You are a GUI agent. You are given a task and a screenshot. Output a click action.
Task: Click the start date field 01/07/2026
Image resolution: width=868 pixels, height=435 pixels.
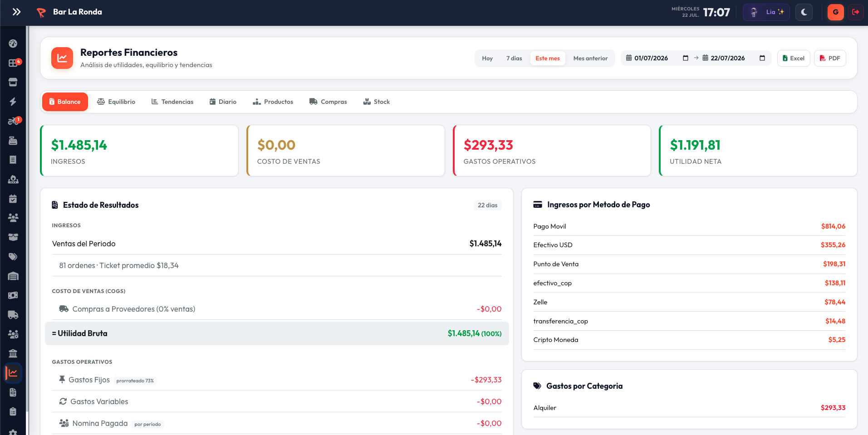pyautogui.click(x=657, y=58)
